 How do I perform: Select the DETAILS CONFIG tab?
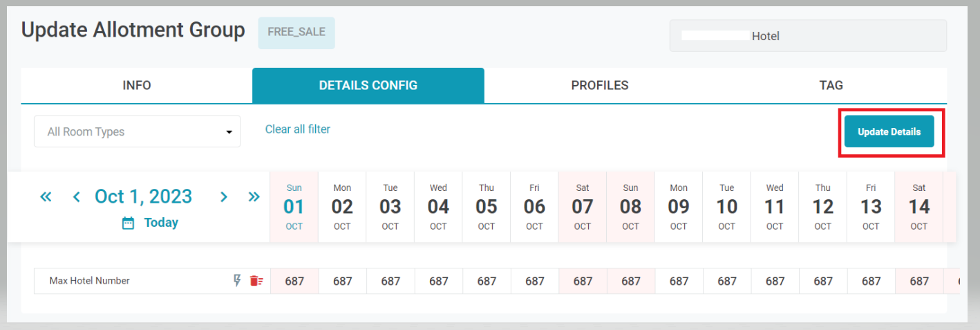(368, 86)
